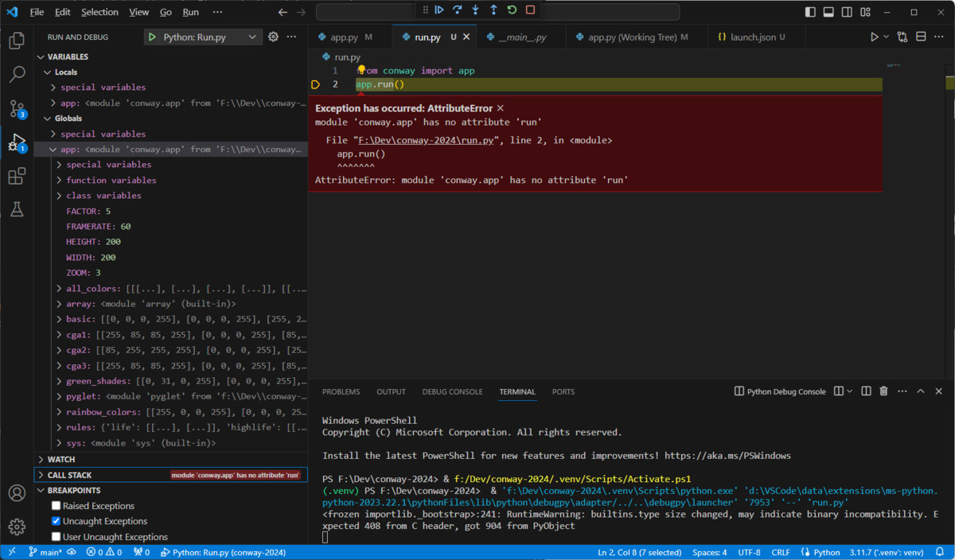Kill the active terminal with trash icon
The width and height of the screenshot is (955, 560).
[x=883, y=391]
